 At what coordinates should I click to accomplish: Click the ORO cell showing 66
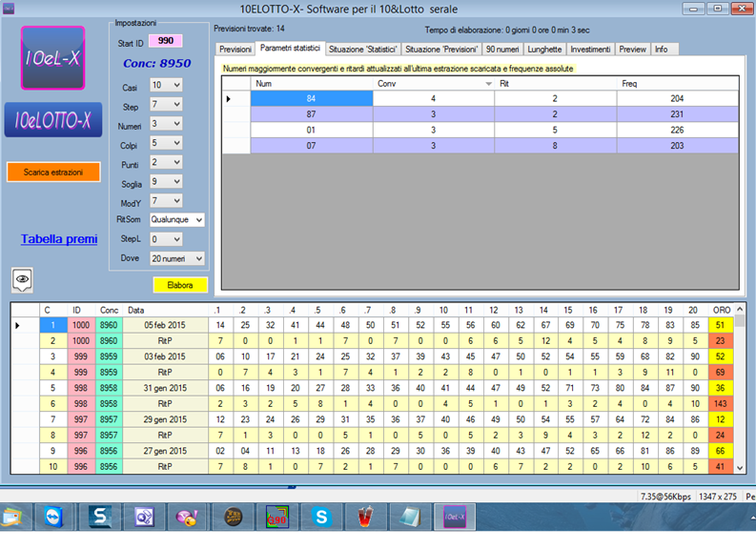tap(721, 451)
